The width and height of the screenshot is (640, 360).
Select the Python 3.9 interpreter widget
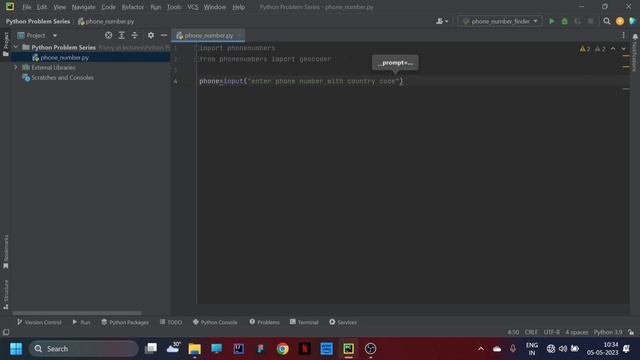608,332
